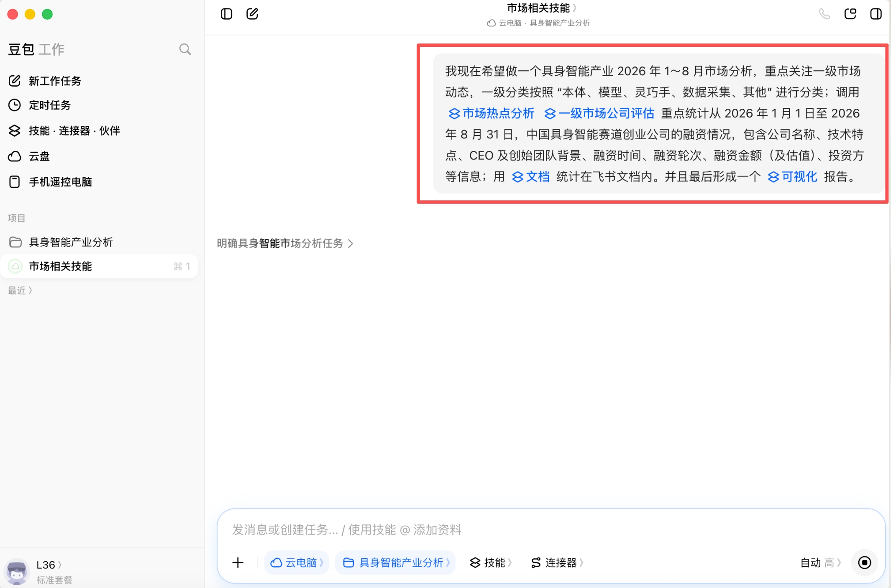Focus the message input field
Image resolution: width=891 pixels, height=588 pixels.
pyautogui.click(x=550, y=530)
